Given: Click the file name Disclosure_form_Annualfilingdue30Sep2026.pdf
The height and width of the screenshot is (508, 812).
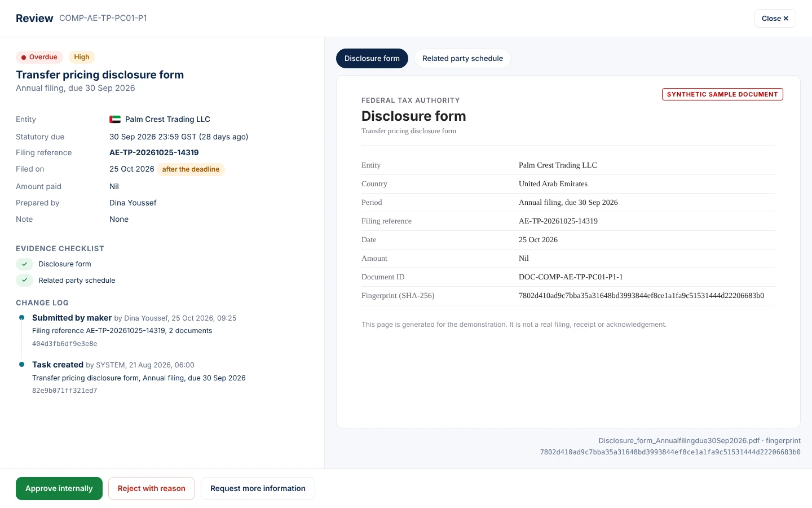Looking at the screenshot, I should (679, 441).
